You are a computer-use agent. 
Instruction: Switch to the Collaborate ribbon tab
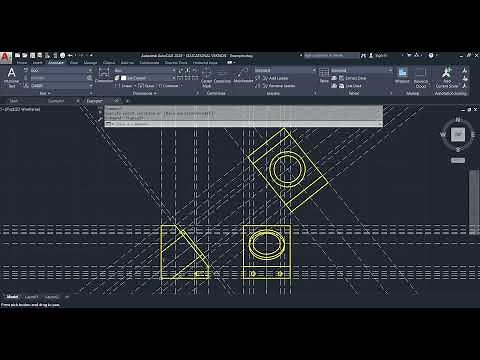[149, 63]
